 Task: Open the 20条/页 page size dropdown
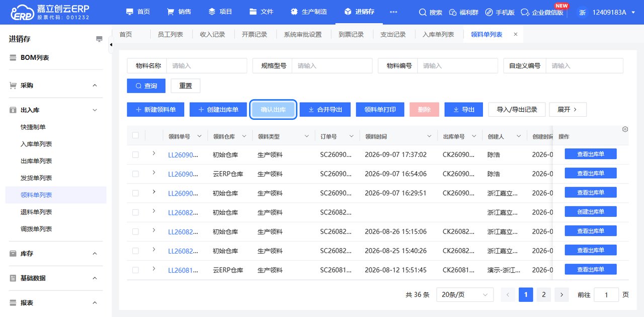465,295
